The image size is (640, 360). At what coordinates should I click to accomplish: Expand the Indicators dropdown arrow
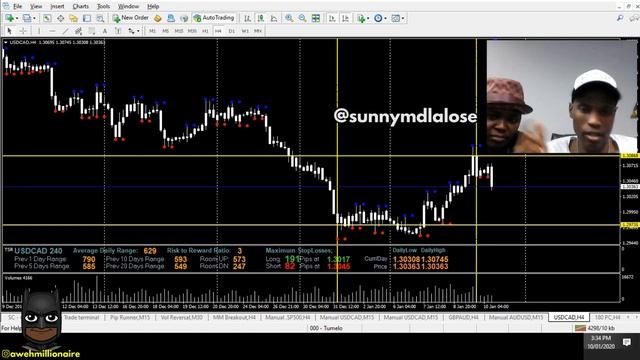click(x=368, y=18)
